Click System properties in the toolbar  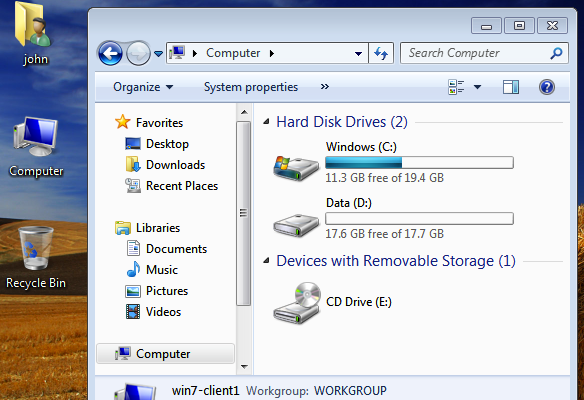tap(251, 87)
